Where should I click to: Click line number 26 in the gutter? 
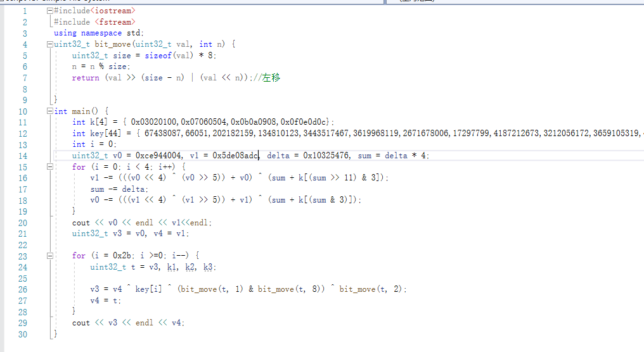point(23,290)
